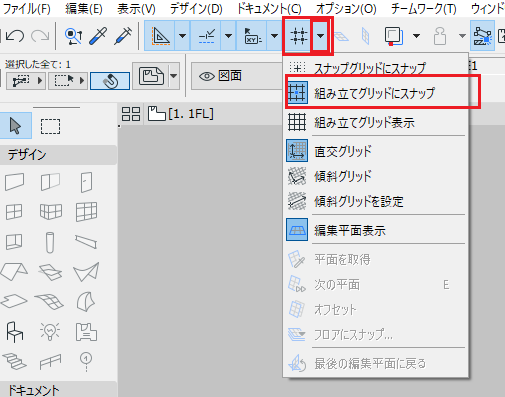The height and width of the screenshot is (397, 505).
Task: Open the デザイン(D) menu
Action: click(196, 9)
